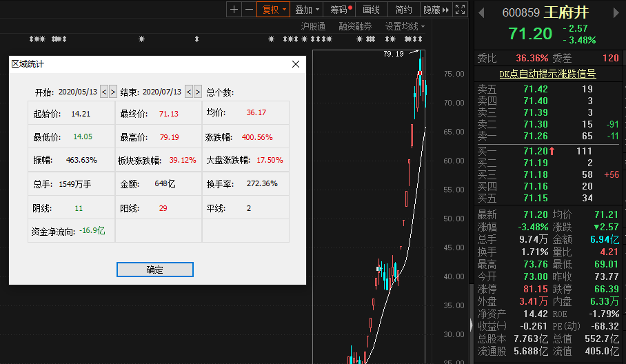This screenshot has height=364, width=626.
Task: Click 量比 value 4.21
Action: click(x=609, y=252)
